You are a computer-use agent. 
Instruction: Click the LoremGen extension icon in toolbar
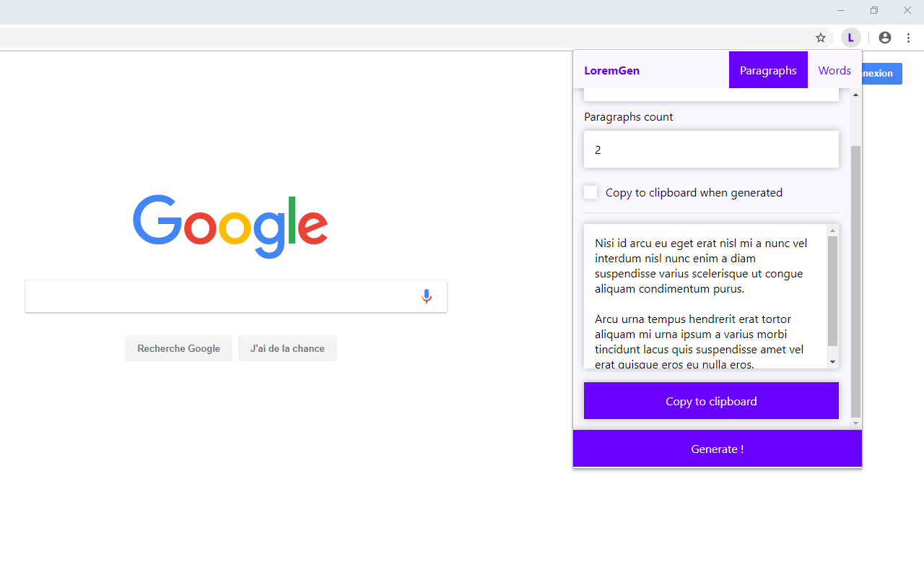[x=851, y=38]
